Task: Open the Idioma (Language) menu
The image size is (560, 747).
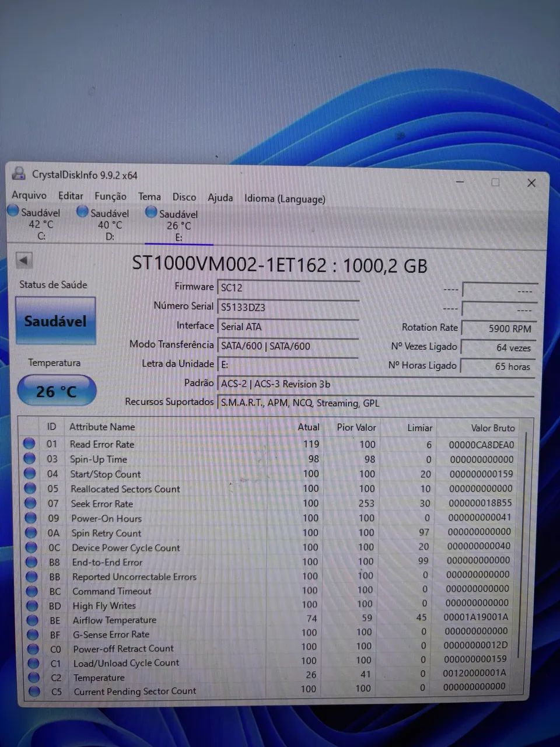Action: point(285,199)
